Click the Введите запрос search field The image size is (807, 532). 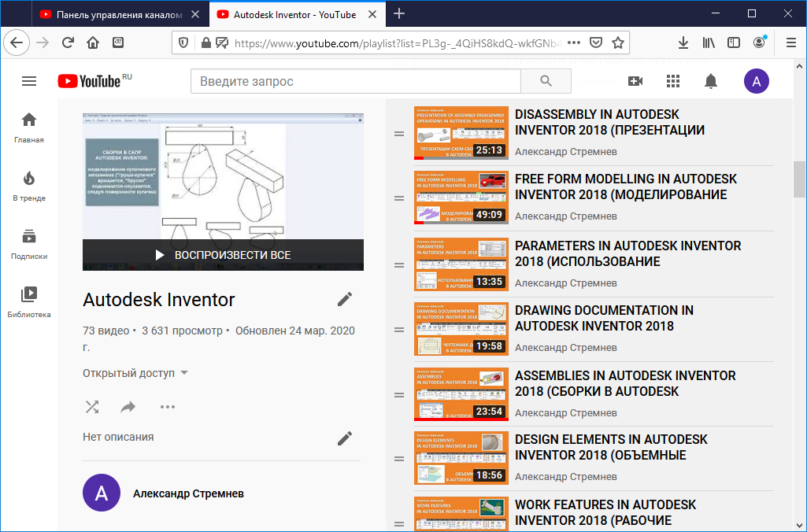point(356,81)
